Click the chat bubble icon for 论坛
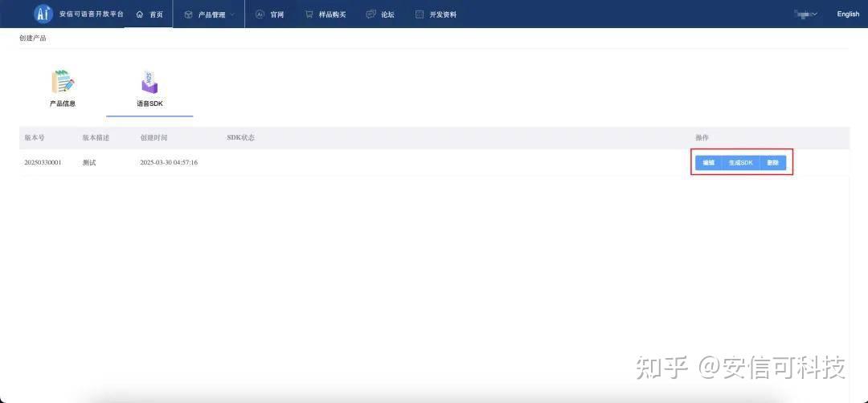The width and height of the screenshot is (868, 403). click(x=371, y=14)
